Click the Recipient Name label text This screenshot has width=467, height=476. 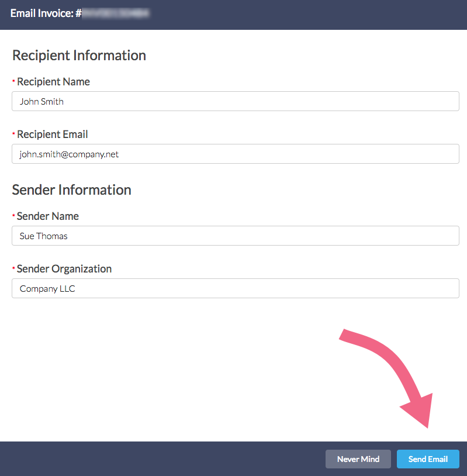click(53, 82)
